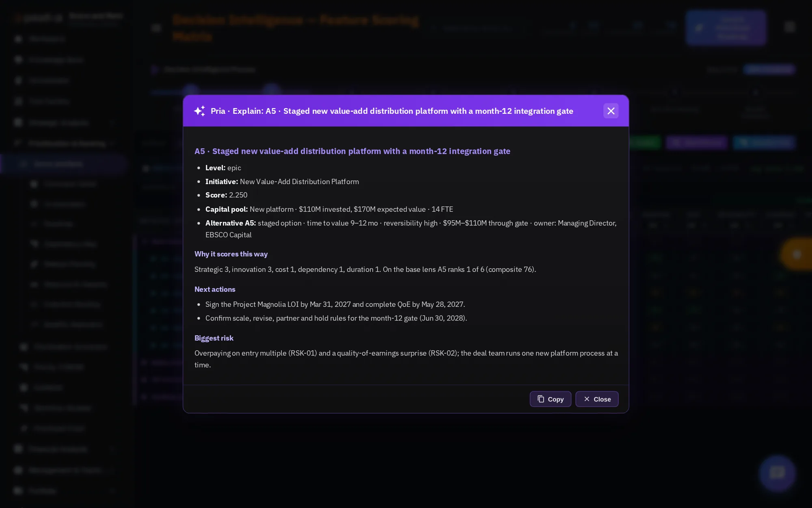Viewport: 812px width, 508px height.
Task: Click the blue gradient button in top header
Action: (x=726, y=28)
